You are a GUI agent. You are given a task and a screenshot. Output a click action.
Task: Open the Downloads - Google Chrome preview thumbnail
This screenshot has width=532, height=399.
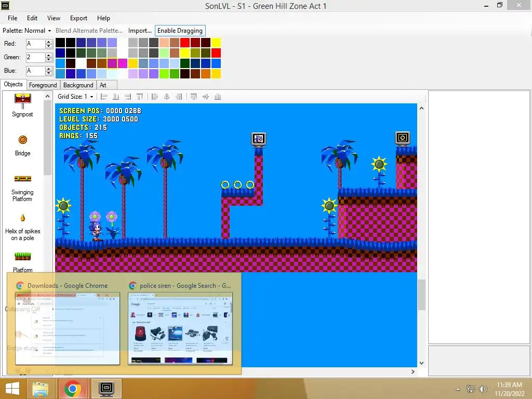click(68, 328)
